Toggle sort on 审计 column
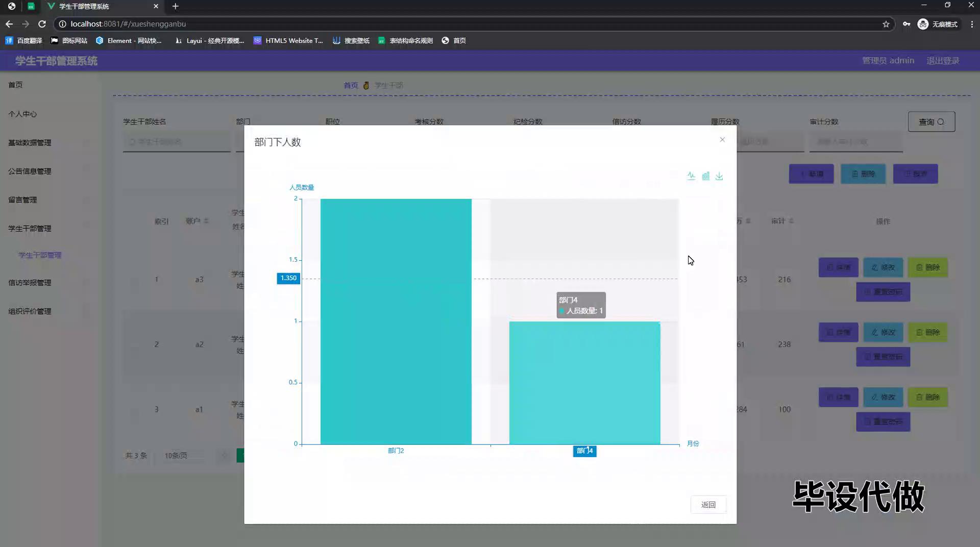980x547 pixels. pyautogui.click(x=791, y=221)
